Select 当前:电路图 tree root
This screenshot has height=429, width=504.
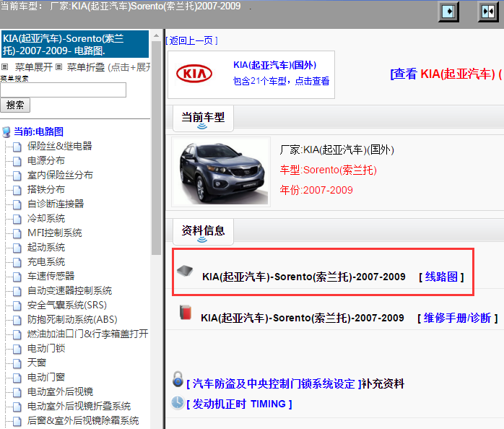click(38, 131)
